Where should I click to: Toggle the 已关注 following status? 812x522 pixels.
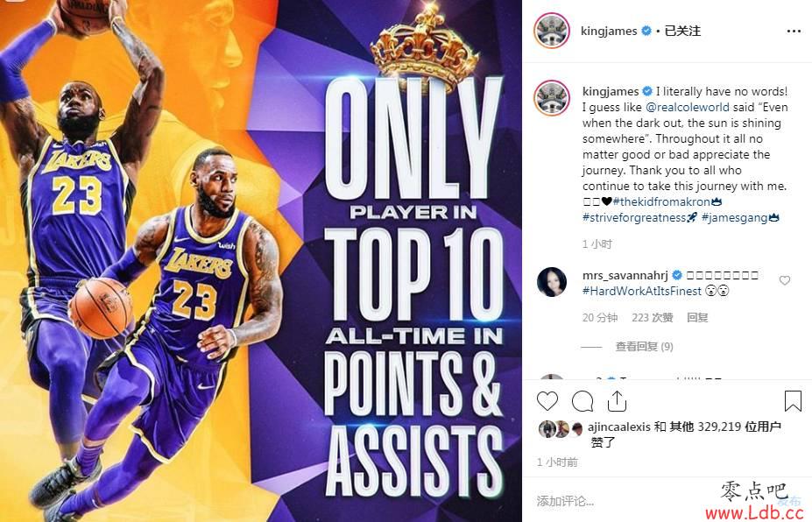tap(682, 31)
